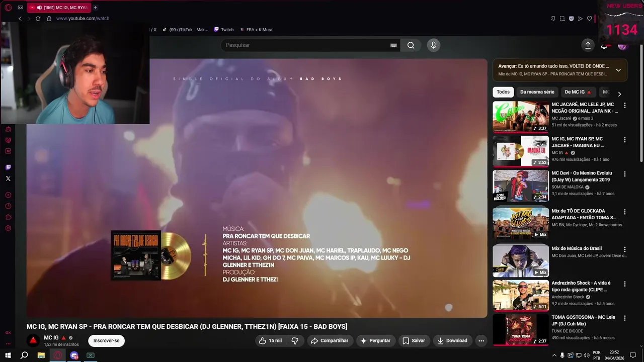Viewport: 644px width, 362px height.
Task: Open Windows taskbar search
Action: point(24,355)
